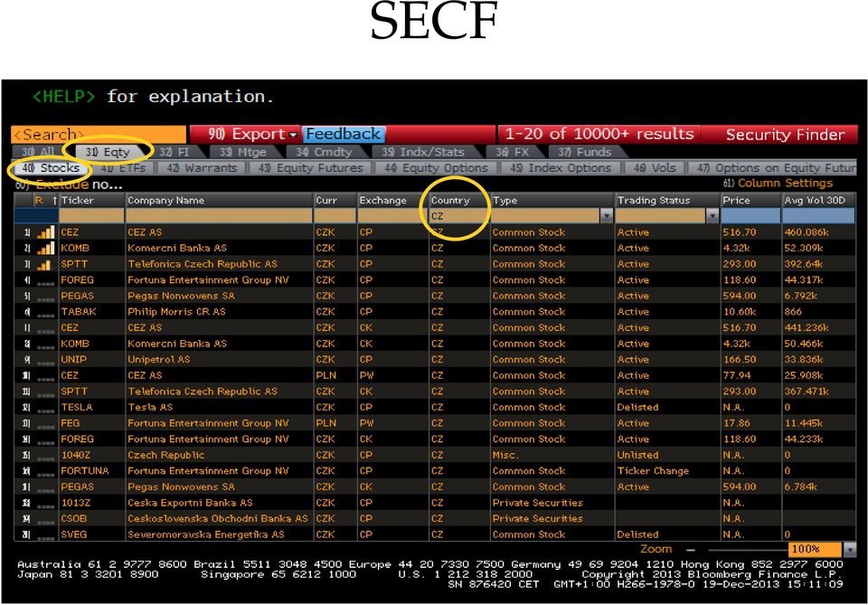Viewport: 868px width, 605px height.
Task: Switch to the 34 Cmdty tab
Action: point(324,152)
